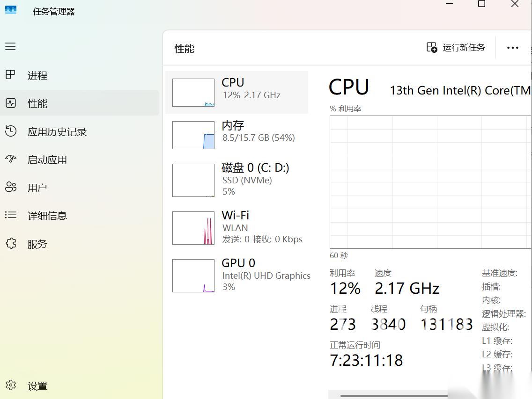Click the large CPU utilization graph
Screen dimensions: 532x399
point(430,182)
